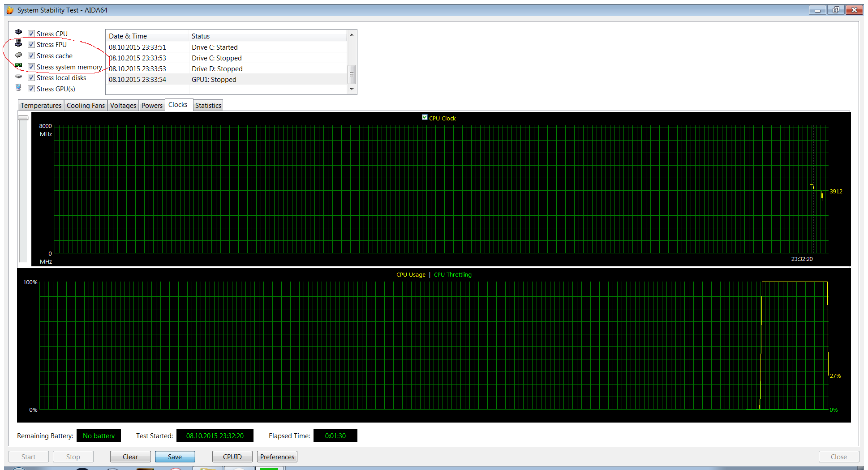Disable the Stress GPU(s) checkbox
868x470 pixels.
[x=31, y=89]
